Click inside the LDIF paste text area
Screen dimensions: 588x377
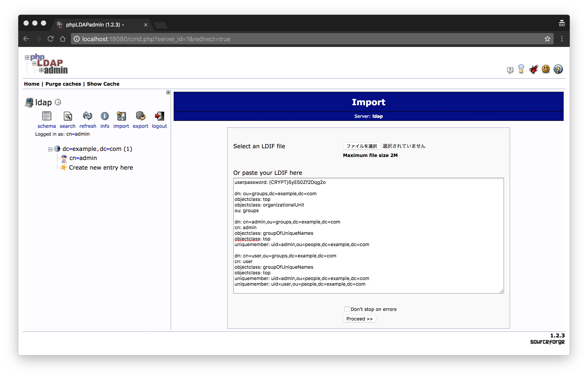[x=417, y=235]
